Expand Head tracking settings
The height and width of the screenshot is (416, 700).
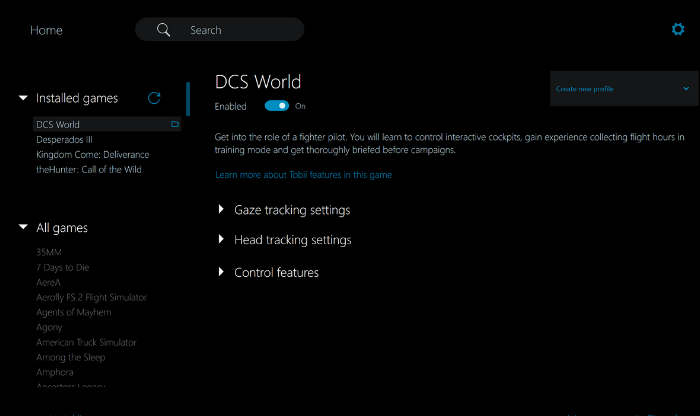point(292,240)
